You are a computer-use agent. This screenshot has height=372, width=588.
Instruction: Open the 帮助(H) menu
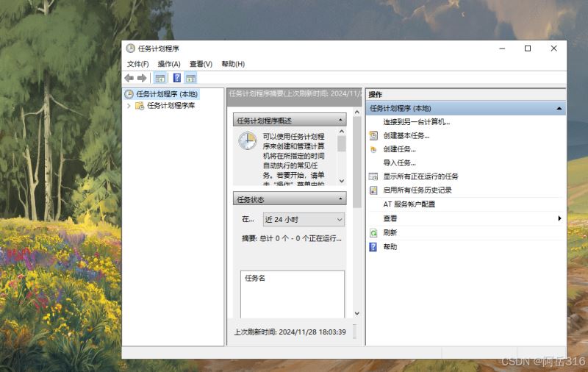(233, 64)
